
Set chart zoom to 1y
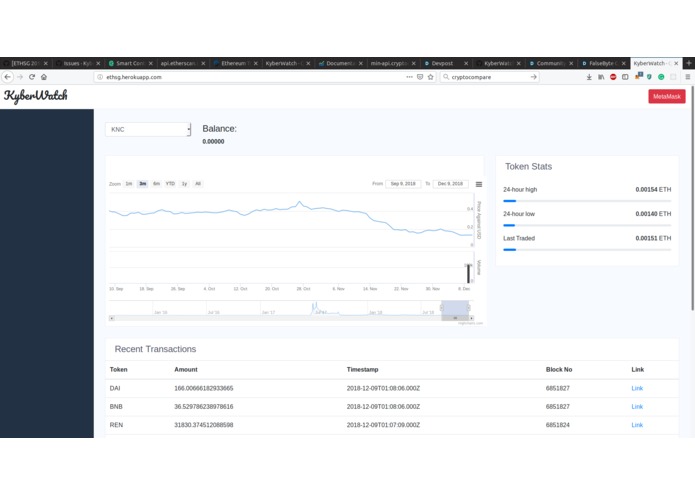pyautogui.click(x=184, y=184)
